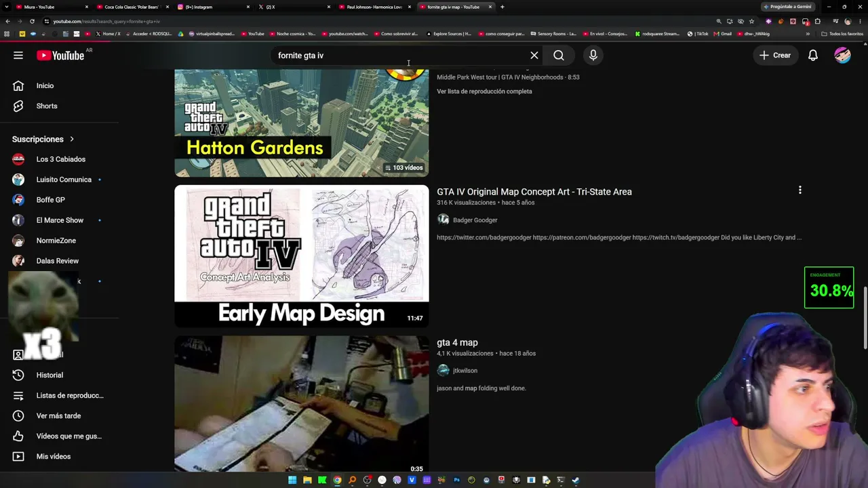Switch to Paul Johnson Harmonica tab
868x488 pixels.
[x=375, y=7]
